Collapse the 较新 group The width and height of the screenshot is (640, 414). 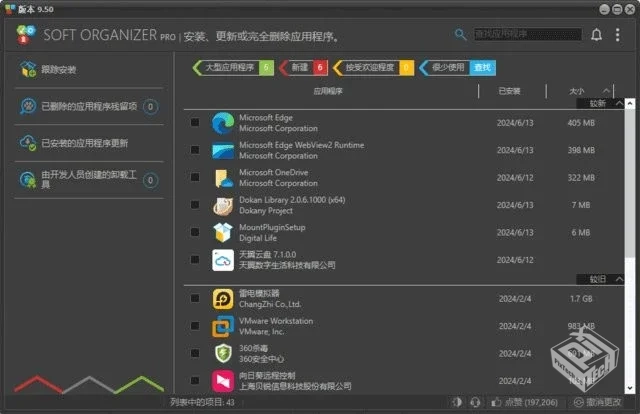click(x=619, y=103)
